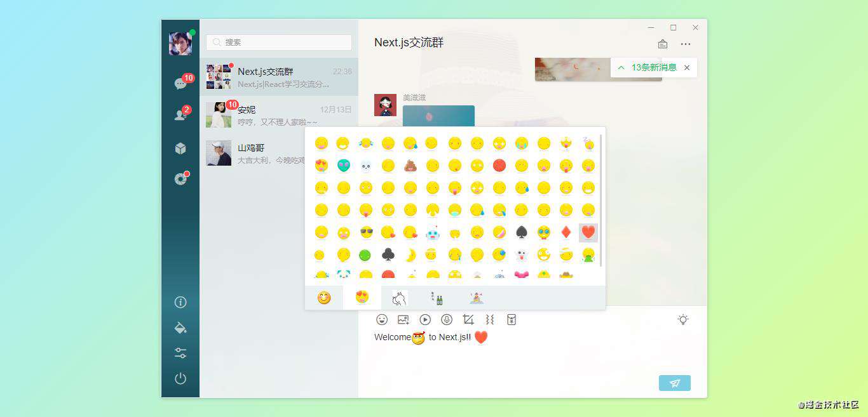Viewport: 868px width, 417px height.
Task: Select the ghost emoji
Action: click(522, 255)
